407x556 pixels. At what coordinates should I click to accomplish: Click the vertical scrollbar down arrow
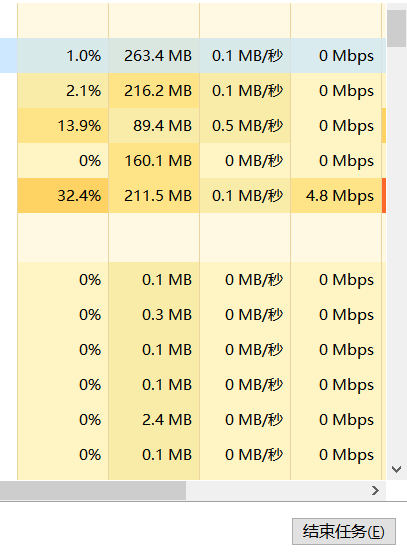coord(396,469)
